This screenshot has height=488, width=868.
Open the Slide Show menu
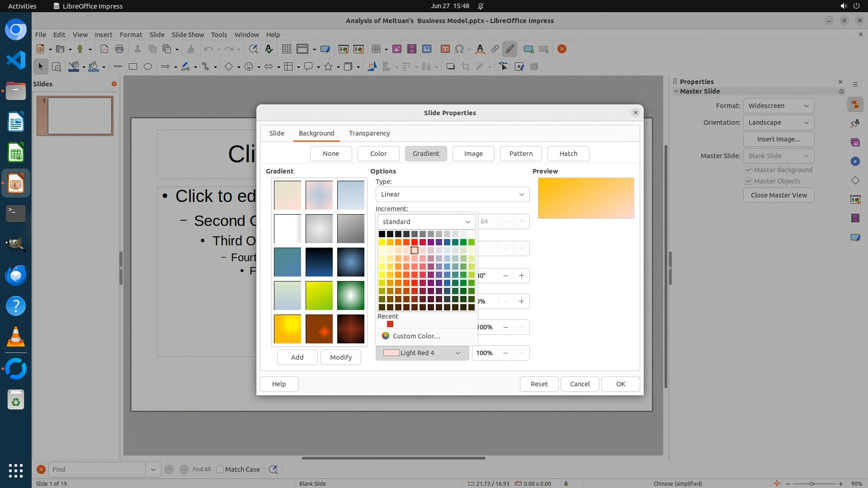[188, 35]
